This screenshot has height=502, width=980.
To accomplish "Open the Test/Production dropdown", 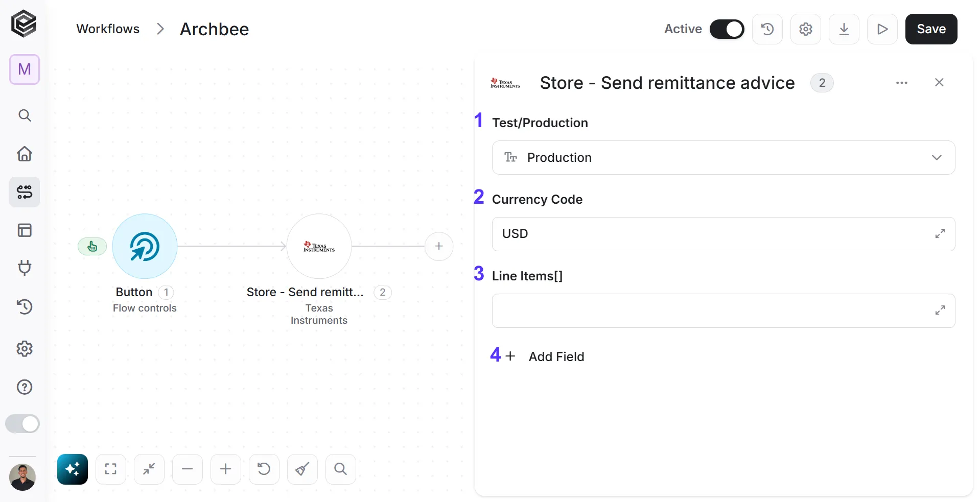I will tap(724, 158).
